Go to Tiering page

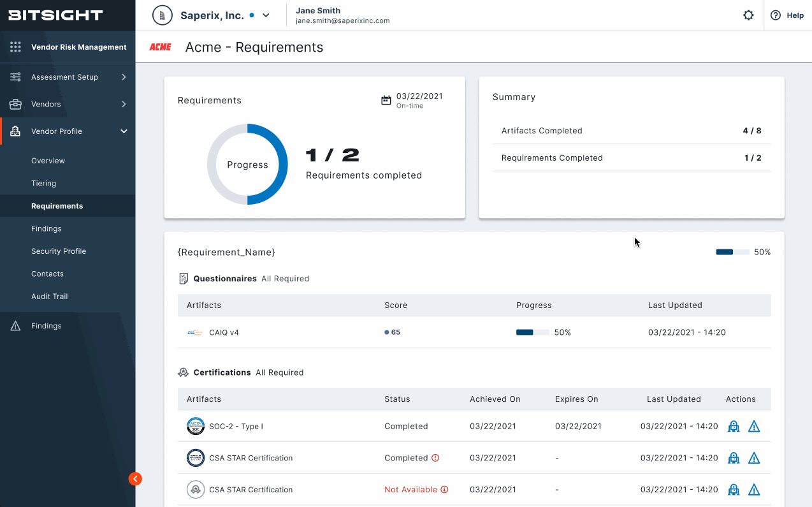[x=43, y=184]
